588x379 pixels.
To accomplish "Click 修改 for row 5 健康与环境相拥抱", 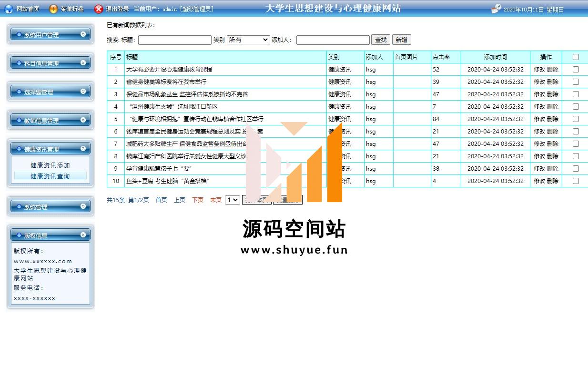I will click(539, 119).
